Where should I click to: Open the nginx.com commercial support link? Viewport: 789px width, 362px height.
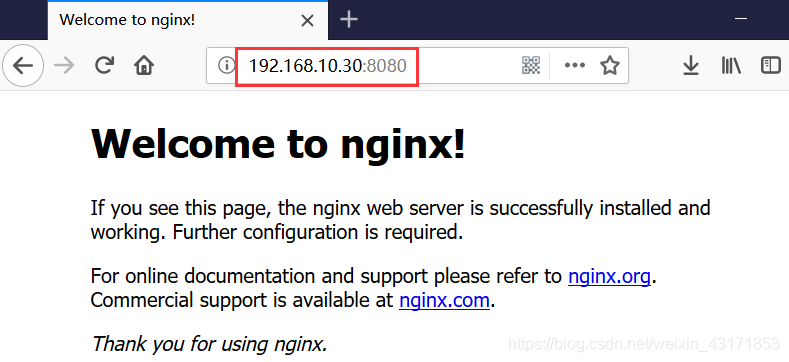[444, 301]
